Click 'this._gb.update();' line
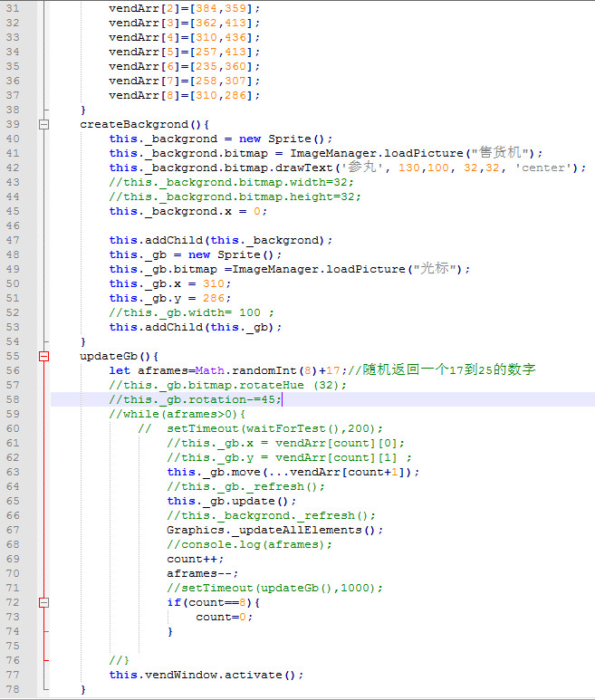595x700 pixels. coord(232,502)
